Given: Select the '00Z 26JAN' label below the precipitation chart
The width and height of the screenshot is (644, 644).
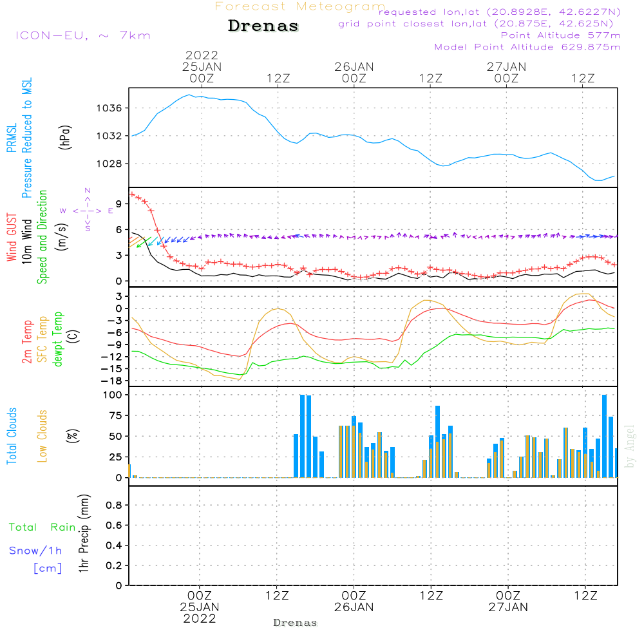Looking at the screenshot, I should coord(354,601).
